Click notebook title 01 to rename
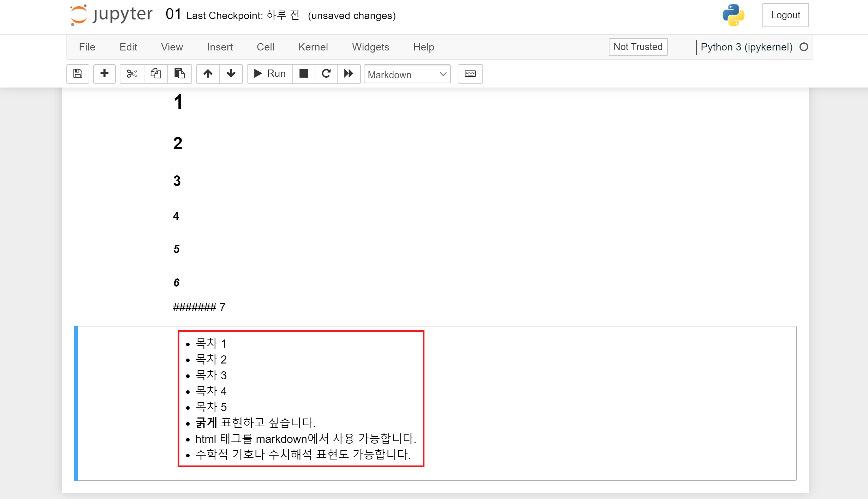 tap(173, 14)
